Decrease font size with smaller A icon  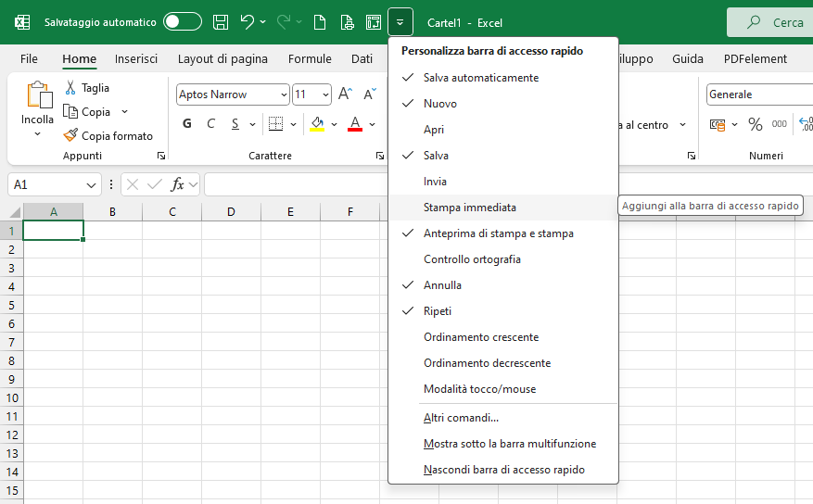370,94
